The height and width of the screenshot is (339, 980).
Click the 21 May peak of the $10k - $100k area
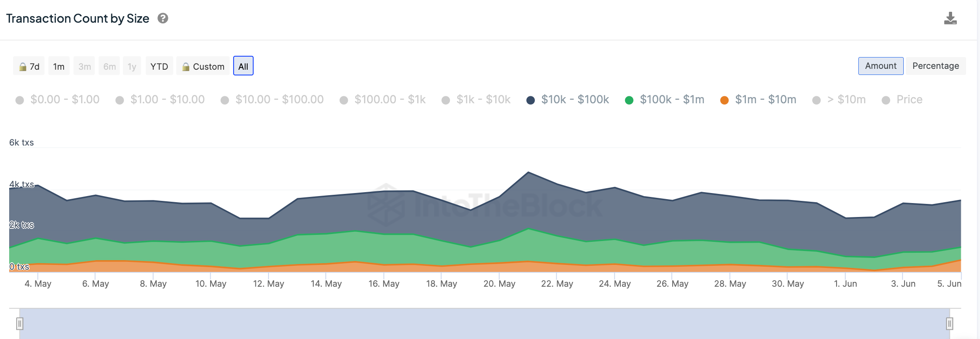pos(528,173)
